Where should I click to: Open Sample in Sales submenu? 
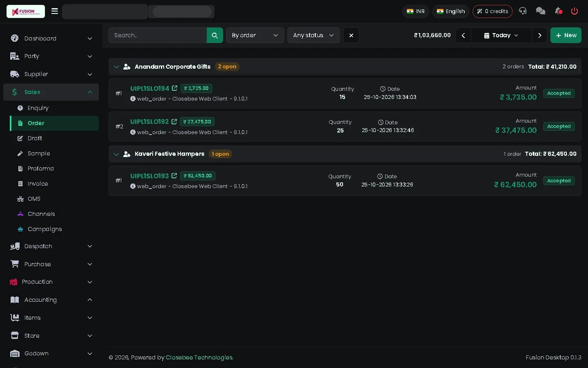(54, 153)
